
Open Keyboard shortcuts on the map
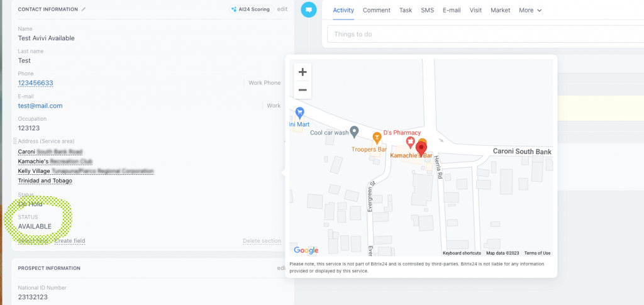[462, 253]
